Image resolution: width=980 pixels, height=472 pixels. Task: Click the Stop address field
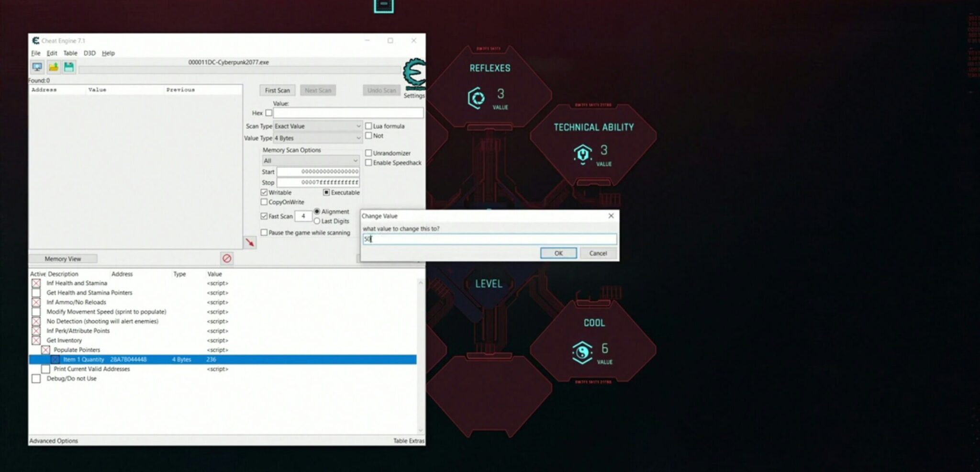pyautogui.click(x=318, y=182)
